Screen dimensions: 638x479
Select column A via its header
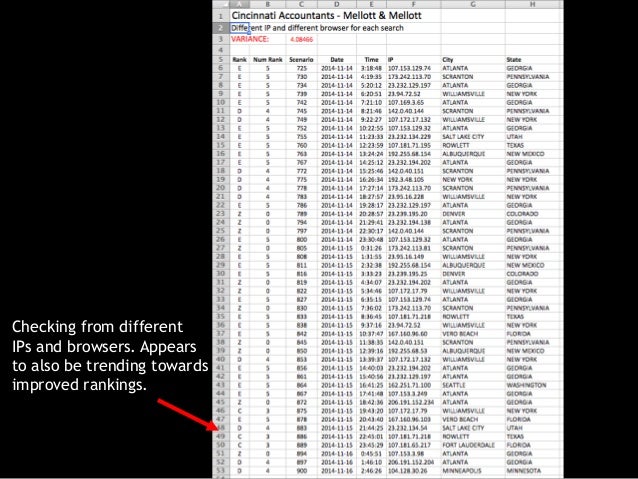[x=240, y=4]
